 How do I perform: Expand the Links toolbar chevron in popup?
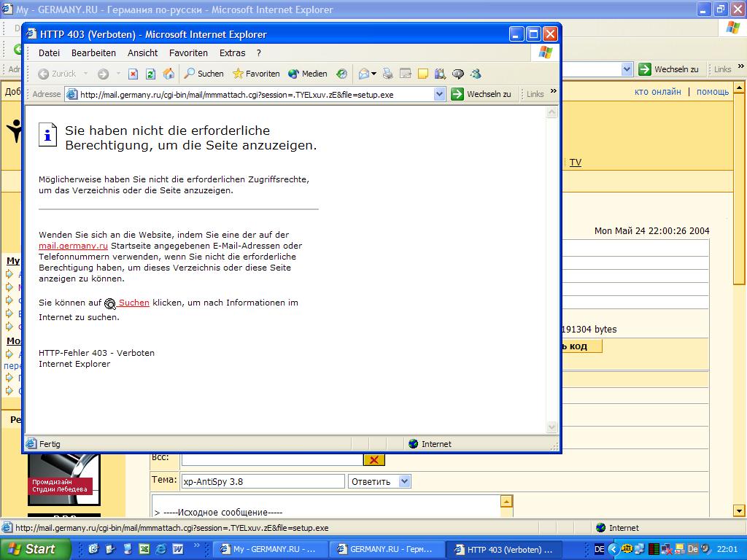553,91
